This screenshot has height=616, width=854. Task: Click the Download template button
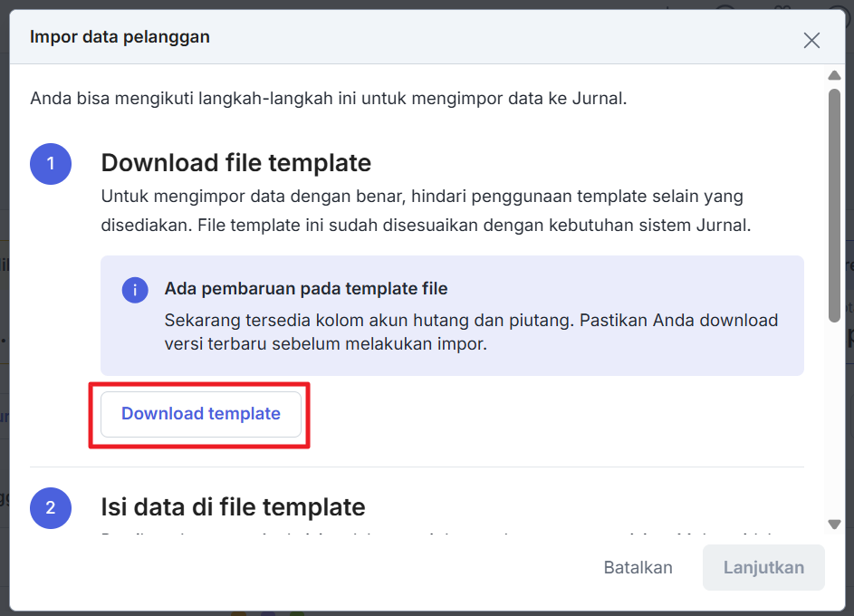(201, 414)
